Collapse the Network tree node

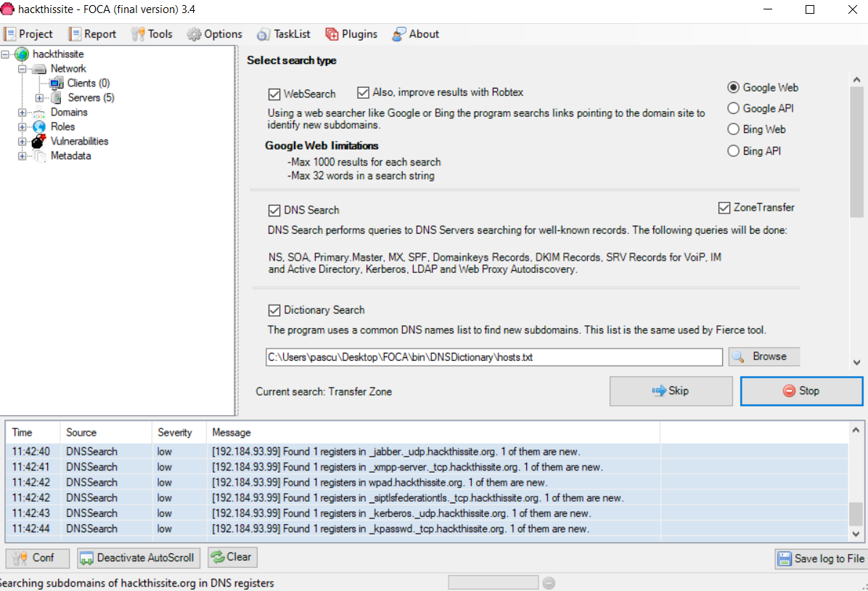tap(22, 69)
